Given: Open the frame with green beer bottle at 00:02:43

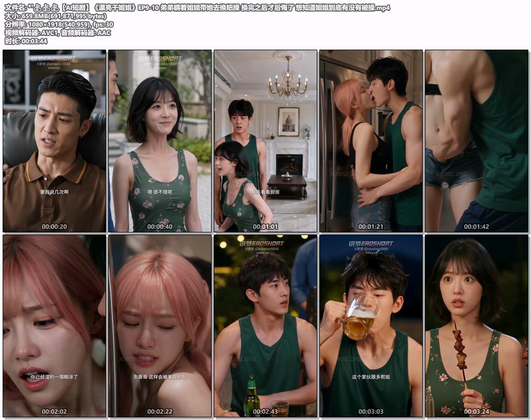Looking at the screenshot, I should click(x=265, y=326).
